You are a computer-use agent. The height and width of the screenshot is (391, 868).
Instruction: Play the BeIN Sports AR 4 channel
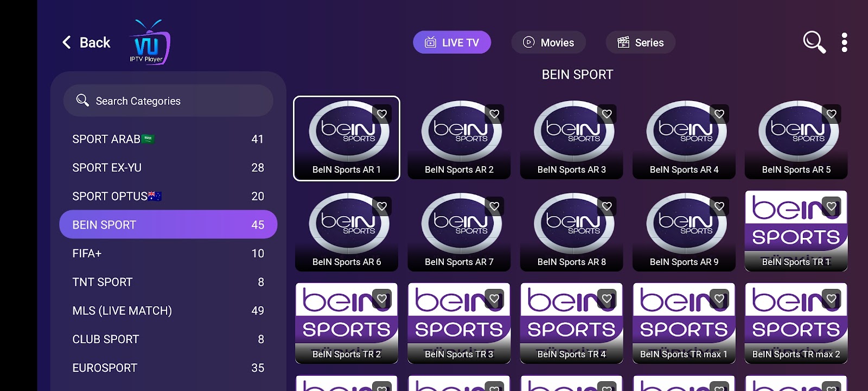tap(684, 138)
